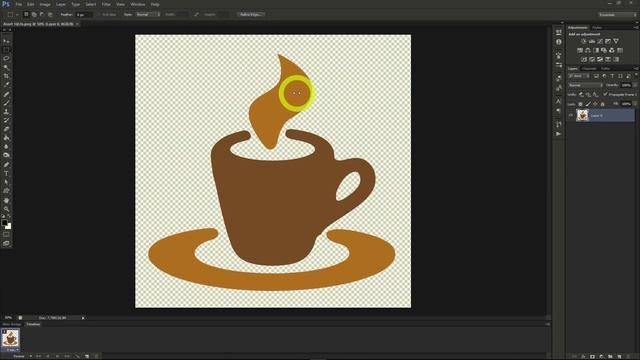Open Adjustments panel flyout menu

(x=636, y=28)
